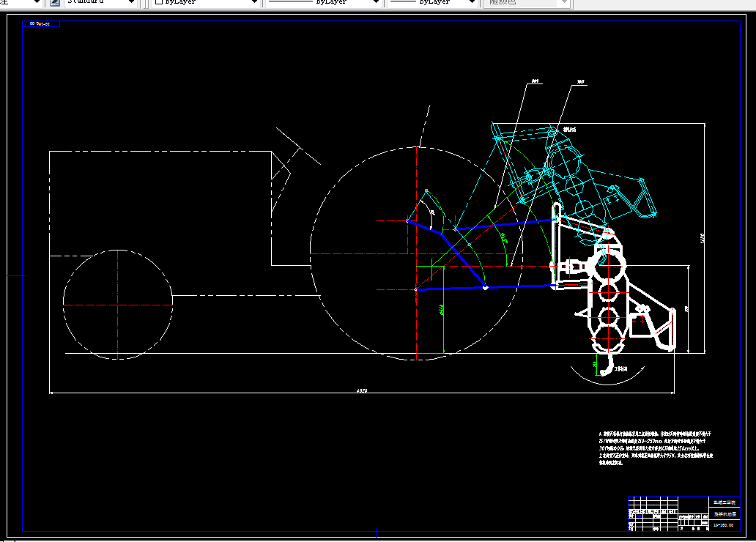
Task: Open the leftmost partially visible style dropdown
Action: 21,2
